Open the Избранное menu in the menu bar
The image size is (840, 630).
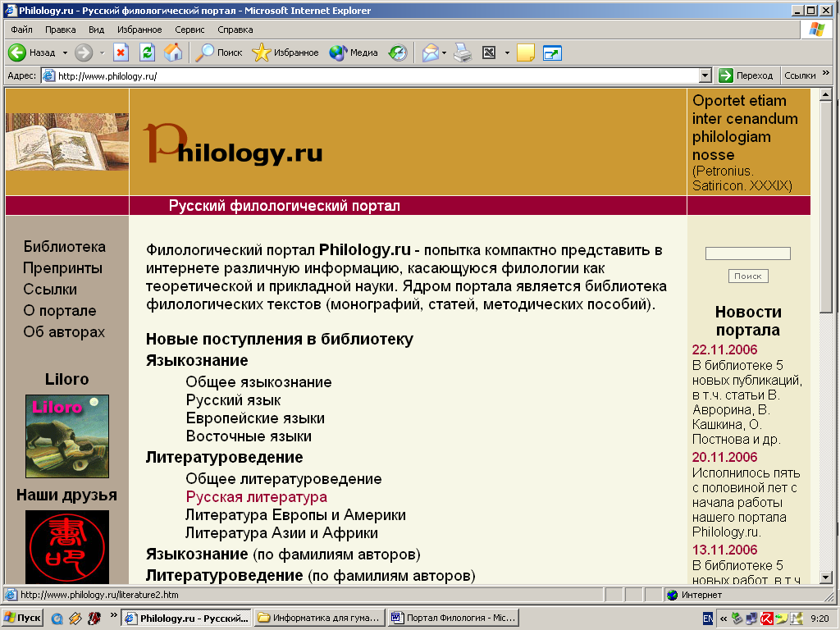tap(139, 30)
